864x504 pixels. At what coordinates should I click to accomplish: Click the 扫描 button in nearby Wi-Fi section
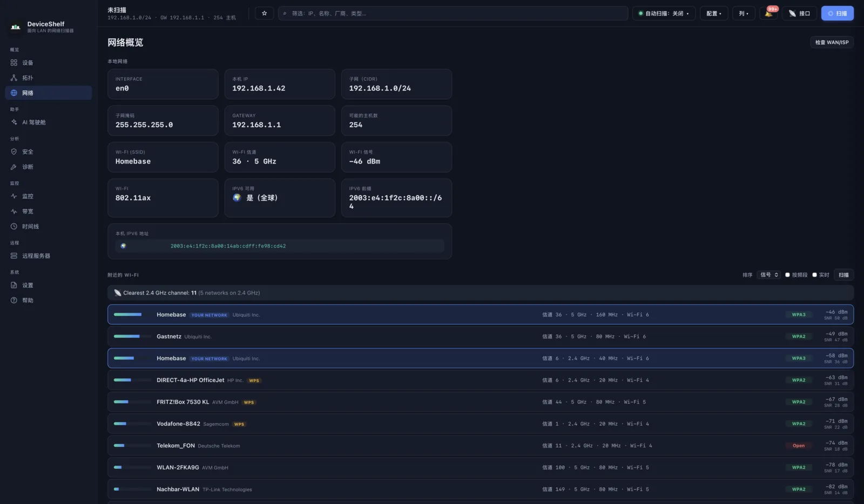tap(843, 275)
